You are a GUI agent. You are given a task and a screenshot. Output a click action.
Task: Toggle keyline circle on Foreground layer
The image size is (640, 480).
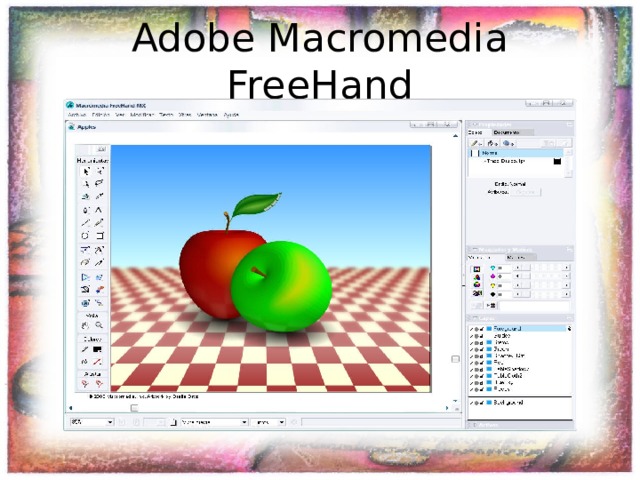coord(476,329)
